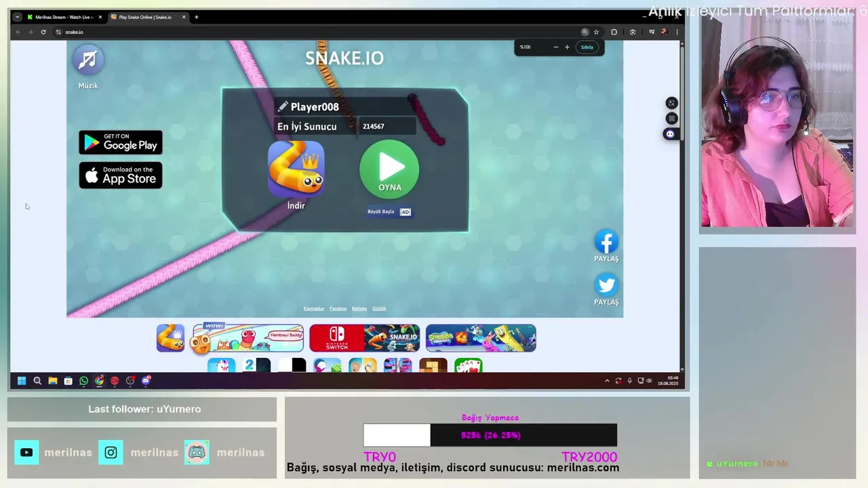Open the Fandom footer link
Viewport: 868px width, 488px height.
pos(338,308)
